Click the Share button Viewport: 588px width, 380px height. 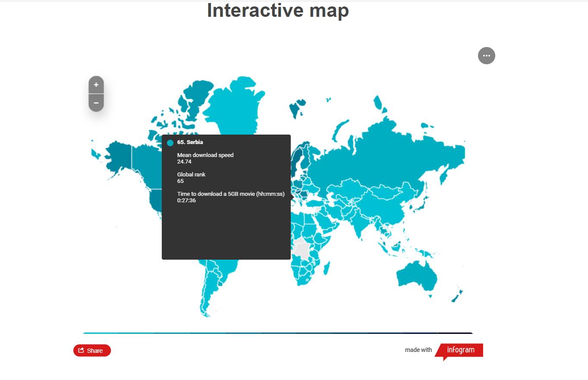click(92, 351)
